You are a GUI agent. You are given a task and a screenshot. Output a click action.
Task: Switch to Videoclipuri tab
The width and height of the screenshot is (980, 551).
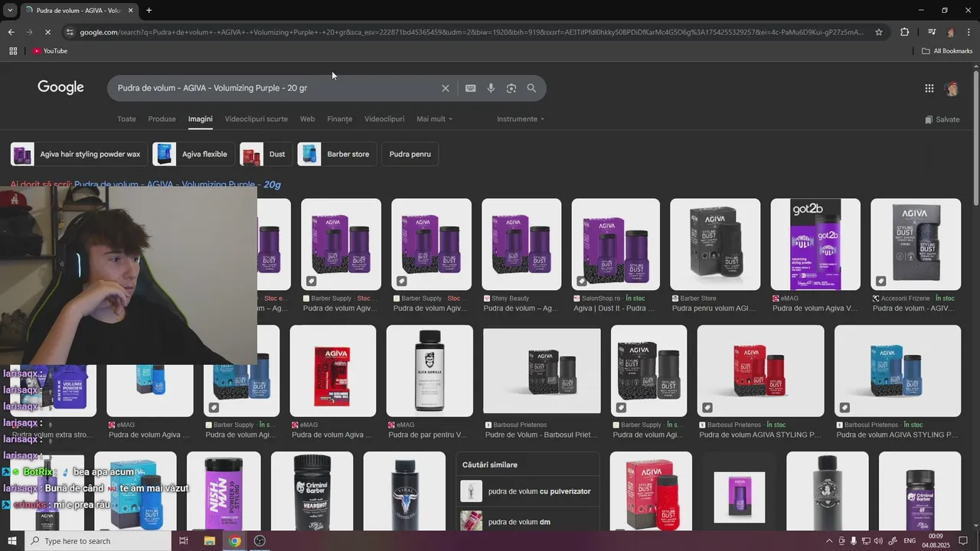point(384,119)
